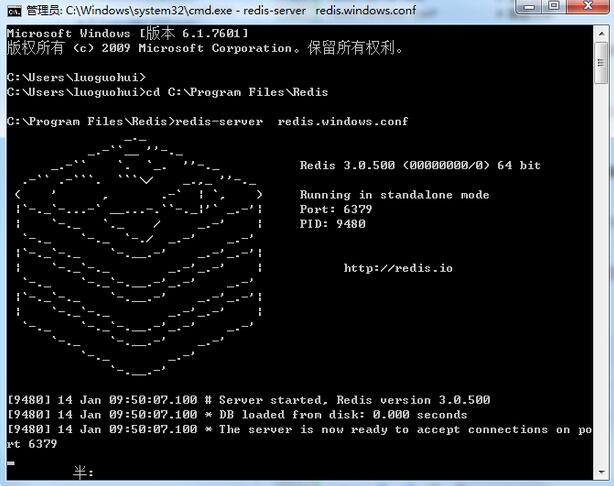Viewport: 614px width, 486px height.
Task: Click the 'DB loaded from disk' log line
Action: click(x=236, y=414)
